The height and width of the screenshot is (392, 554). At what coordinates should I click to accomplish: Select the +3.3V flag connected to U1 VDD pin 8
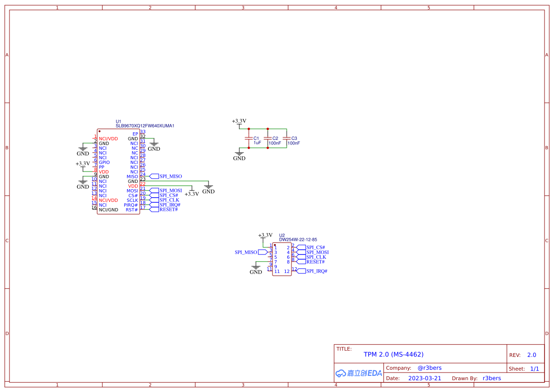pyautogui.click(x=83, y=165)
